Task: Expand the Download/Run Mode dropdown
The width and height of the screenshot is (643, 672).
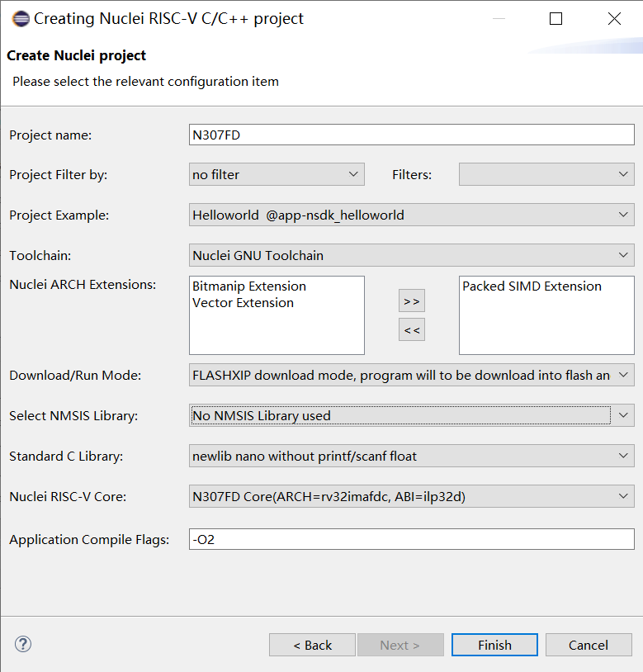Action: (412, 375)
